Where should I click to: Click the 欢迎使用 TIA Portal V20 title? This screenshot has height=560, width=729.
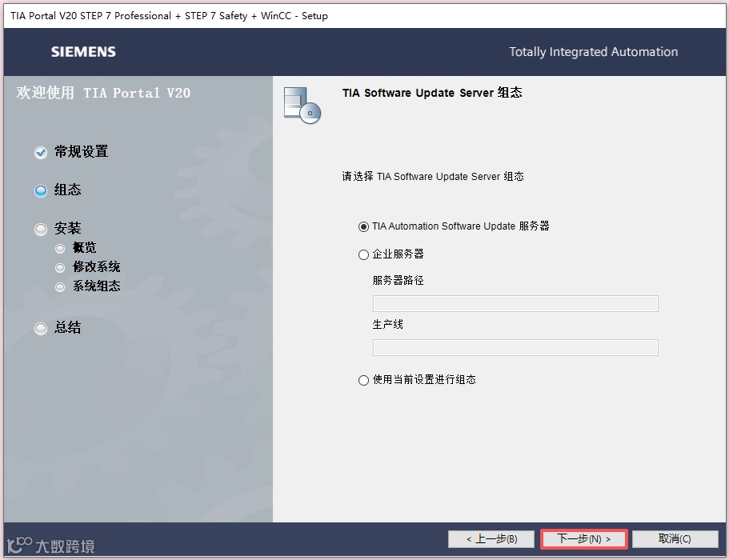(x=103, y=93)
